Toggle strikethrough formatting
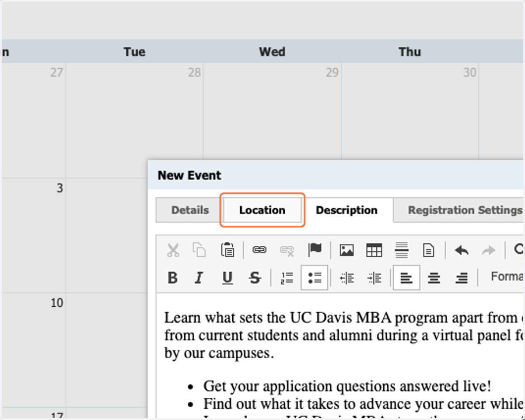 255,278
